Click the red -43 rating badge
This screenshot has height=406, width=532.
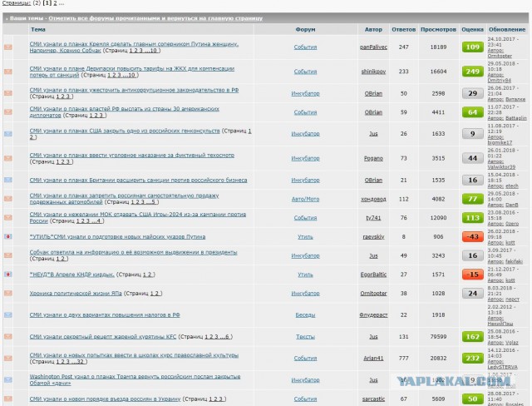473,236
